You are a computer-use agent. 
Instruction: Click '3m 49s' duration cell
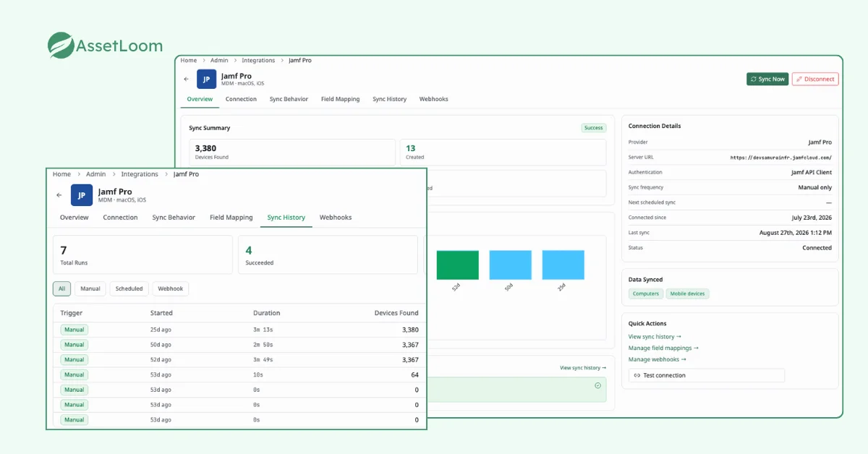[x=263, y=360]
